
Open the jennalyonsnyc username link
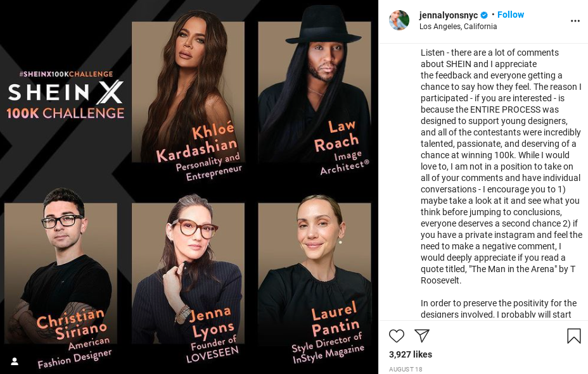[449, 15]
